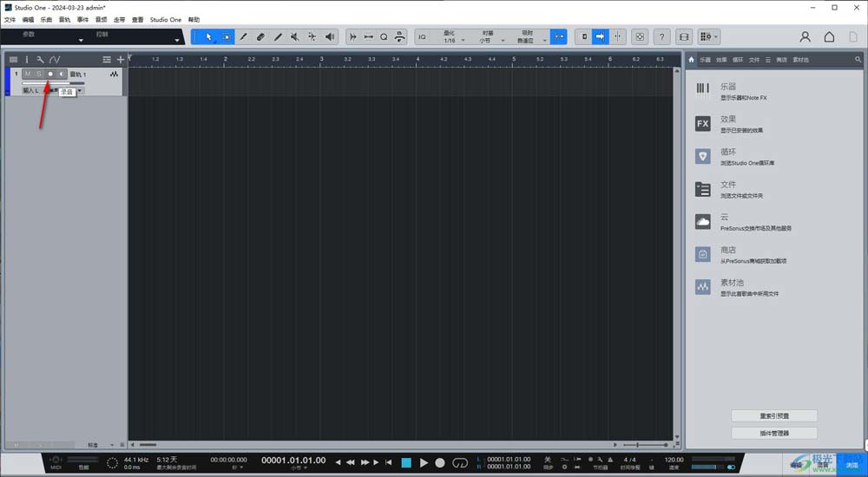Mute track 1 with M button
The width and height of the screenshot is (868, 477).
(x=28, y=74)
